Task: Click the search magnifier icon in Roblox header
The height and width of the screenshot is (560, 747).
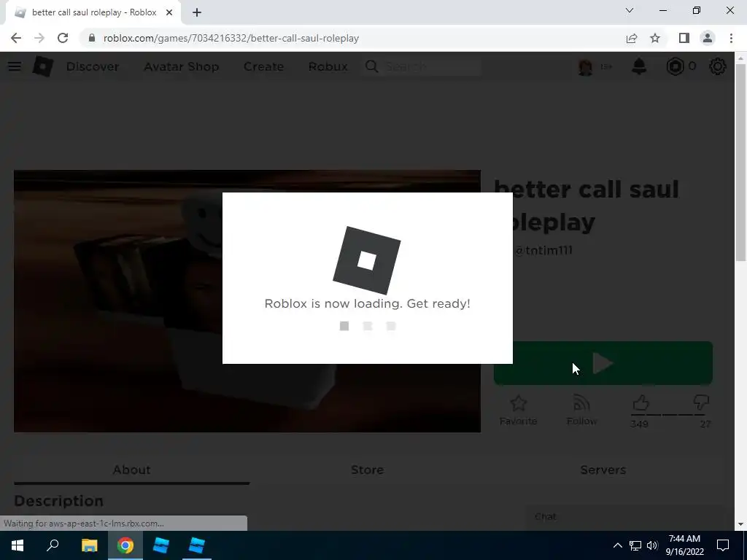Action: pos(371,66)
